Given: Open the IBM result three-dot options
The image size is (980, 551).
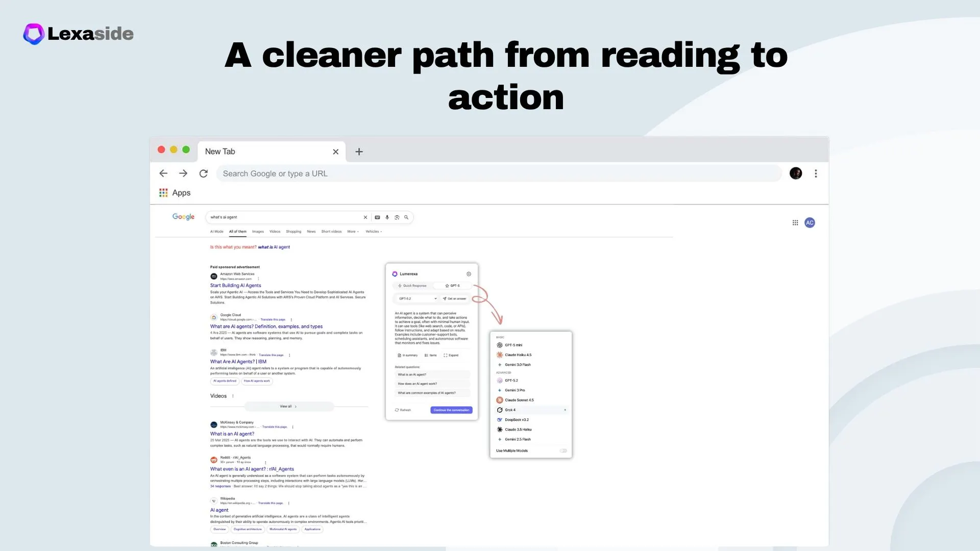Looking at the screenshot, I should click(289, 355).
